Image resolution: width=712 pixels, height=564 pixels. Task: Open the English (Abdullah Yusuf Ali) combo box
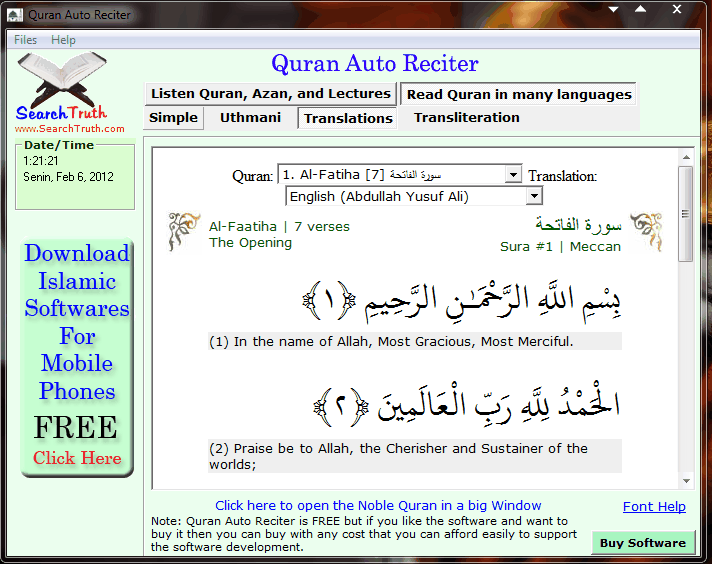414,196
